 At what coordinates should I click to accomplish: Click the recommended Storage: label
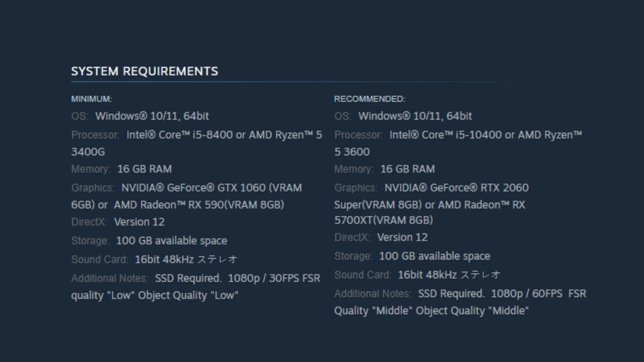coord(353,256)
